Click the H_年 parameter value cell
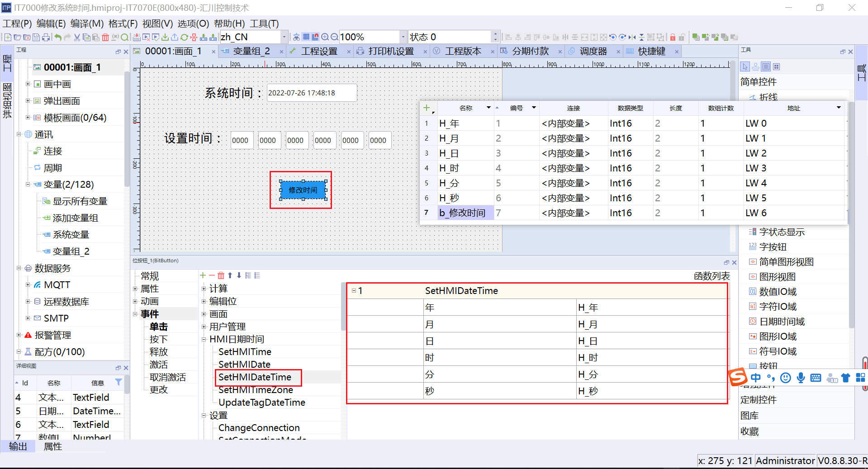This screenshot has width=868, height=469. click(x=651, y=308)
